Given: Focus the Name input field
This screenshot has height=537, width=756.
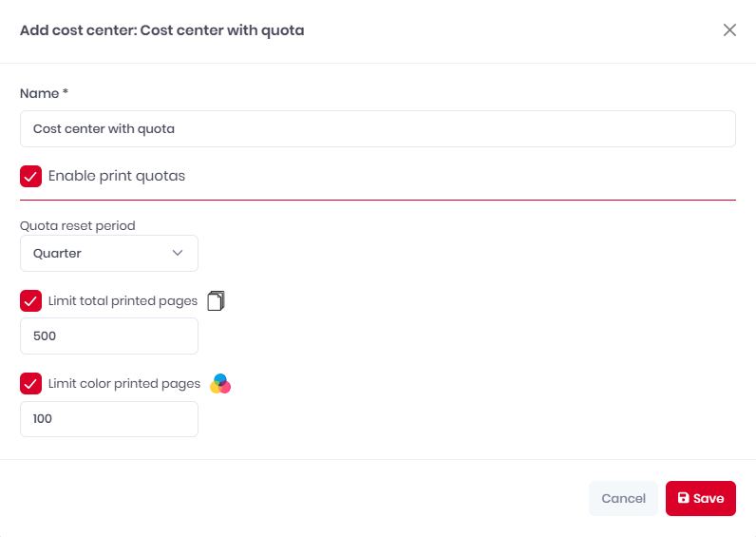Looking at the screenshot, I should point(377,128).
